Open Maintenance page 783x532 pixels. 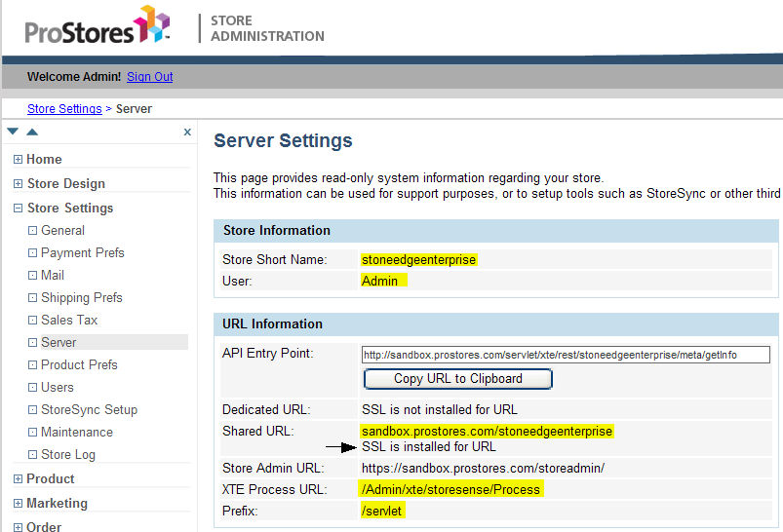tap(77, 433)
